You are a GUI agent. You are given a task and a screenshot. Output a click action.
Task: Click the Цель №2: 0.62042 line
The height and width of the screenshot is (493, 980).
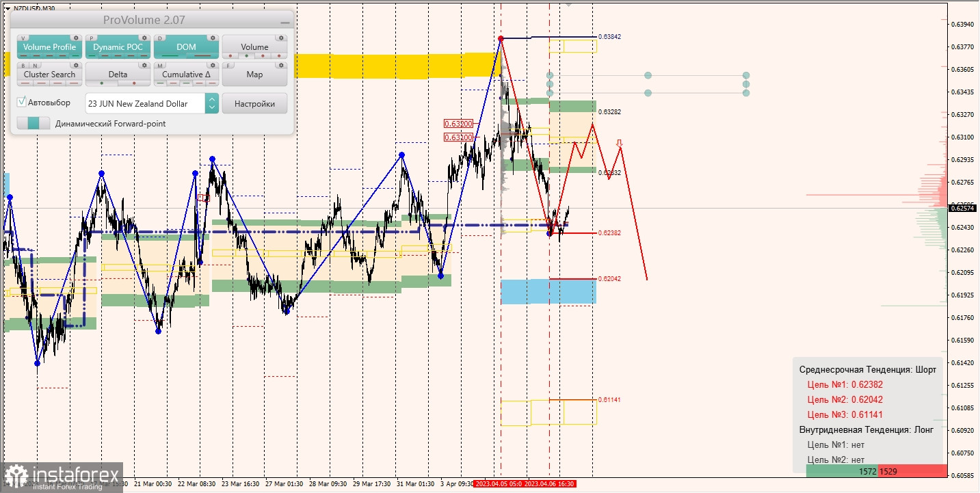(x=845, y=399)
